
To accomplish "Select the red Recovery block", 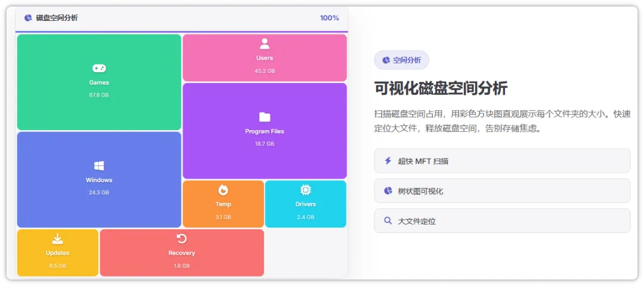I will pyautogui.click(x=181, y=253).
